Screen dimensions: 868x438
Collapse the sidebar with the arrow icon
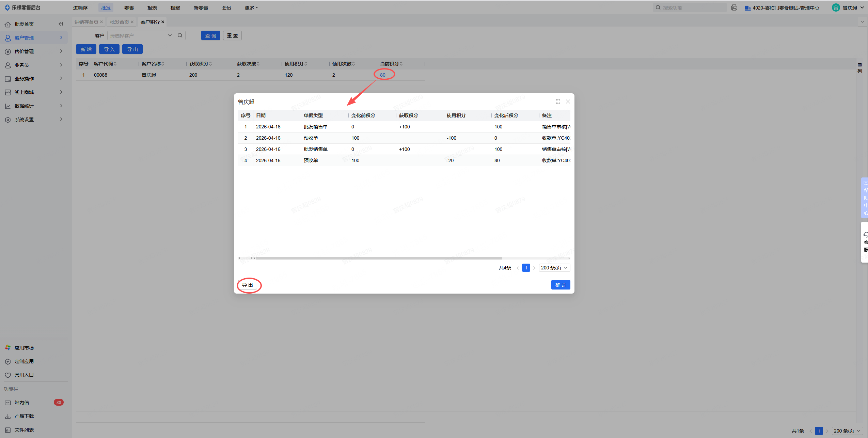[61, 24]
